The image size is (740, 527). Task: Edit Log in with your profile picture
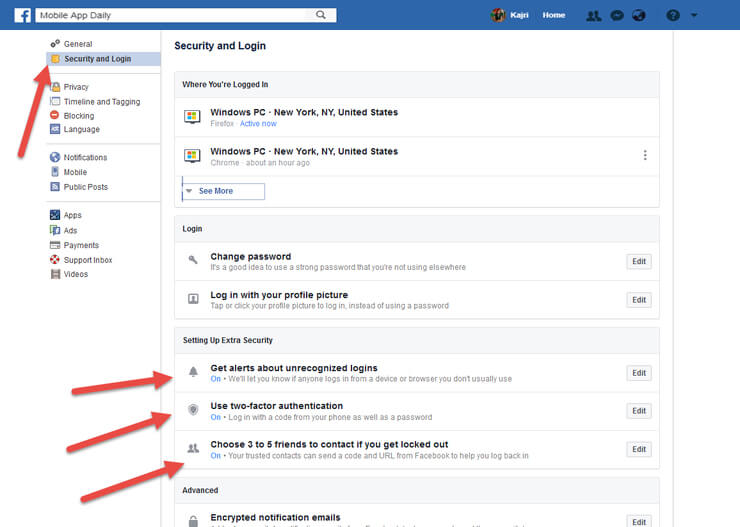tap(639, 300)
